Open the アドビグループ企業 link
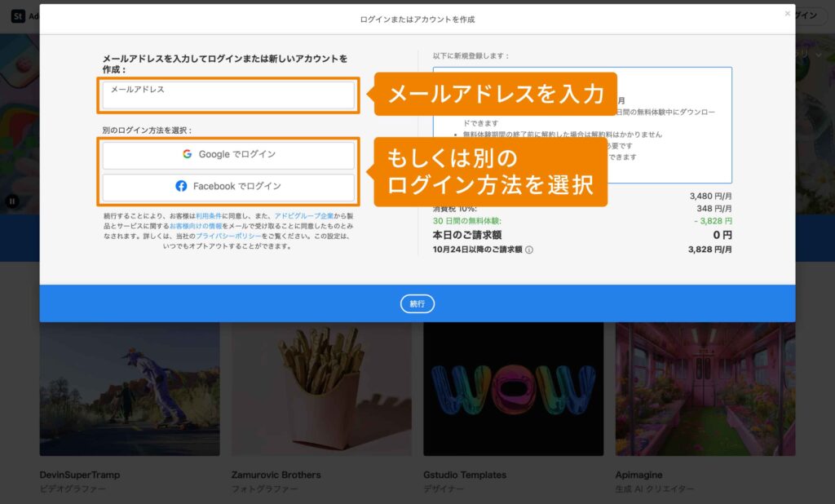 303,216
